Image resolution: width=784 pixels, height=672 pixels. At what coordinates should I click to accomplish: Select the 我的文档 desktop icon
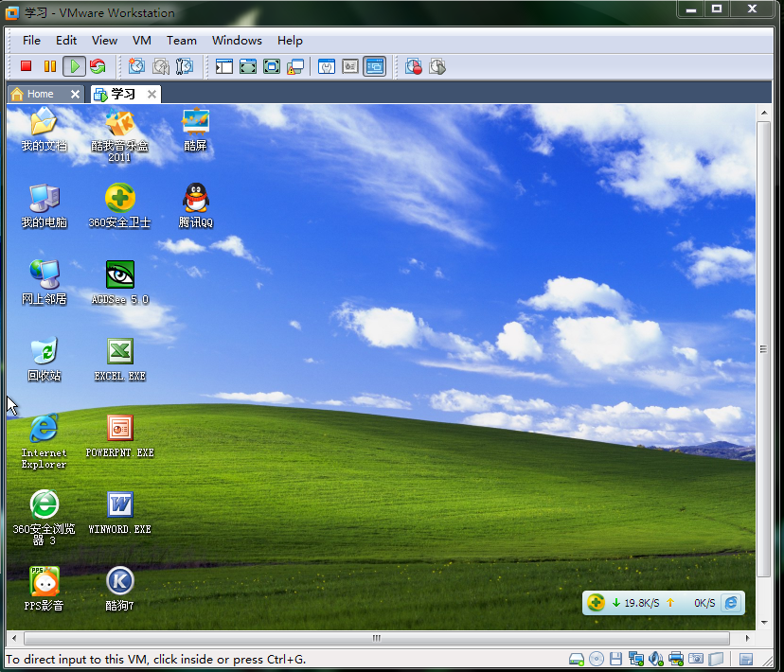click(x=44, y=130)
